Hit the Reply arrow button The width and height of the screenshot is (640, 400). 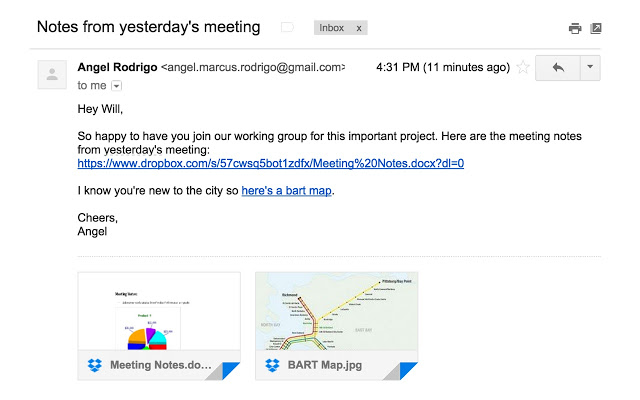click(557, 68)
